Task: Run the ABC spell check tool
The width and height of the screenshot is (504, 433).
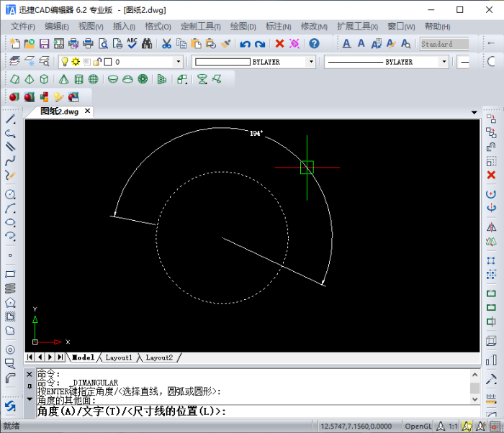Action: [x=132, y=43]
